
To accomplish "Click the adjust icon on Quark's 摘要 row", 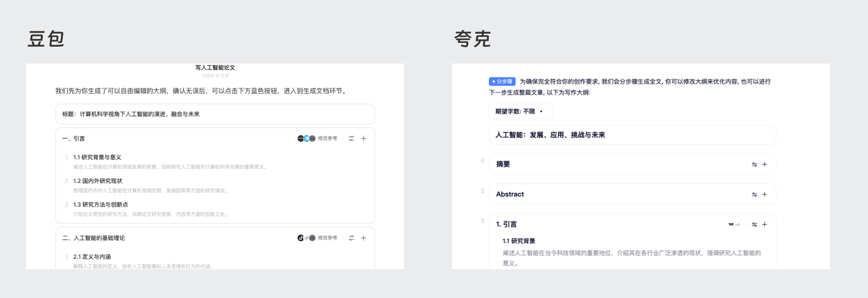I will click(754, 164).
